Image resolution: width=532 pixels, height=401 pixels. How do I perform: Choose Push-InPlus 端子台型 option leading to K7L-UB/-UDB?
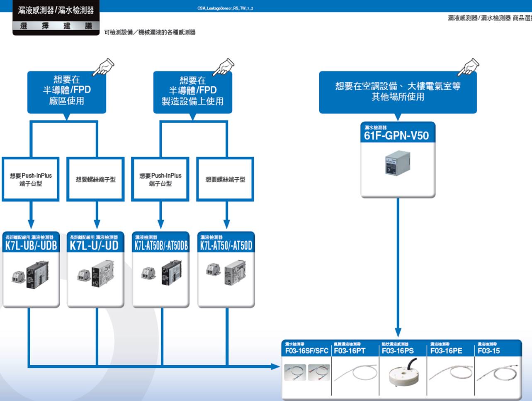(x=31, y=179)
